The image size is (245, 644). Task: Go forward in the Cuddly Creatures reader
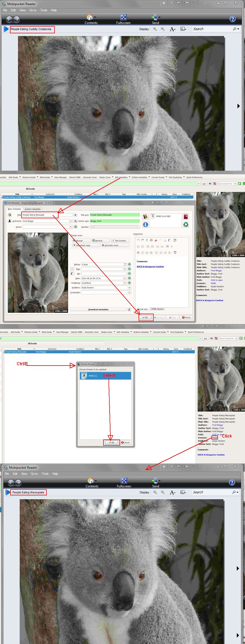point(17,19)
